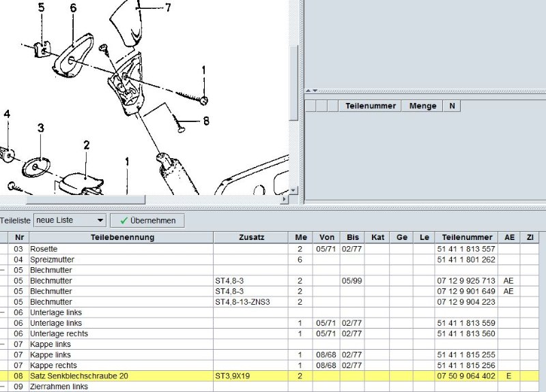Collapse the 09 Zierrahmen links group
The image size is (546, 392).
3,387
